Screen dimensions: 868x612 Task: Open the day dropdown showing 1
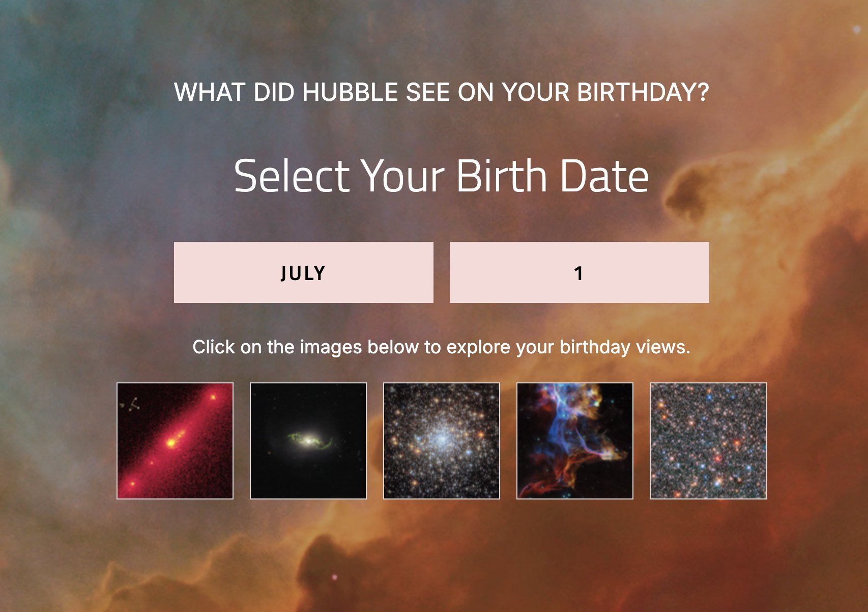click(579, 272)
